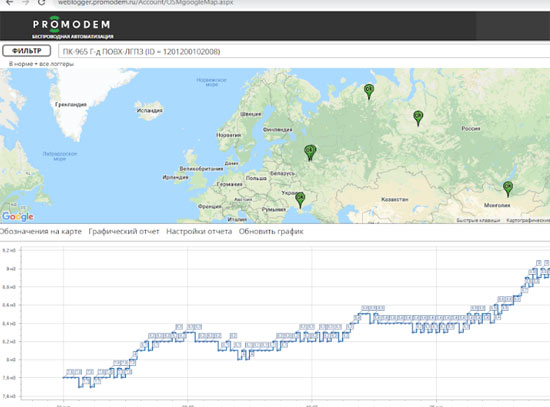Click the Лабрадорское море label
The height and width of the screenshot is (407, 550).
point(60,156)
